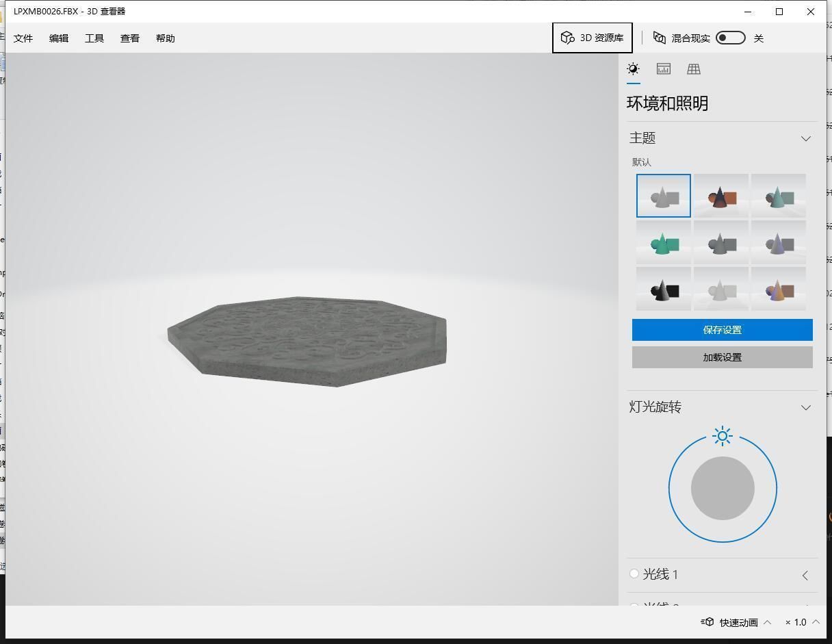Click the octagonal stone 3D model
832x644 pixels.
click(307, 341)
